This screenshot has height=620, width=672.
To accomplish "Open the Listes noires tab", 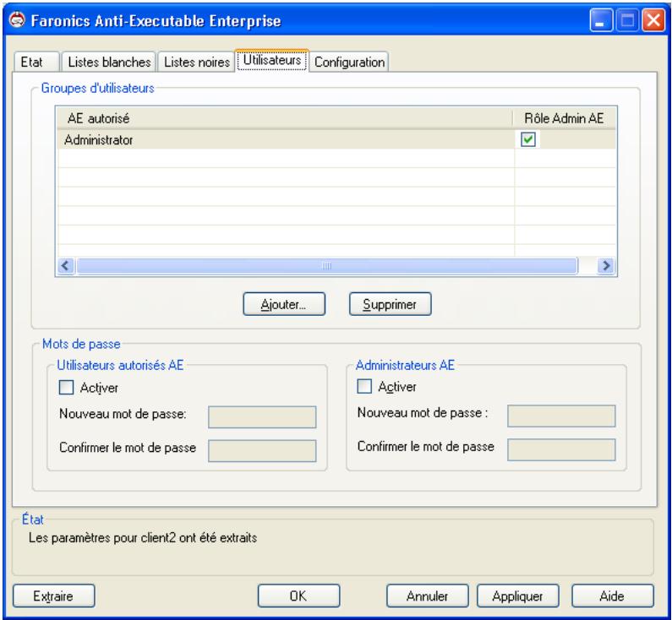I will click(196, 62).
